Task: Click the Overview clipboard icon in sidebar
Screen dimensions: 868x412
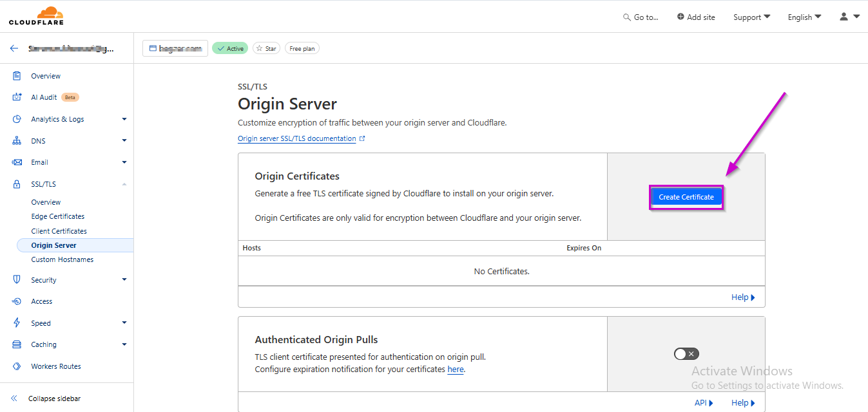Action: pos(17,76)
